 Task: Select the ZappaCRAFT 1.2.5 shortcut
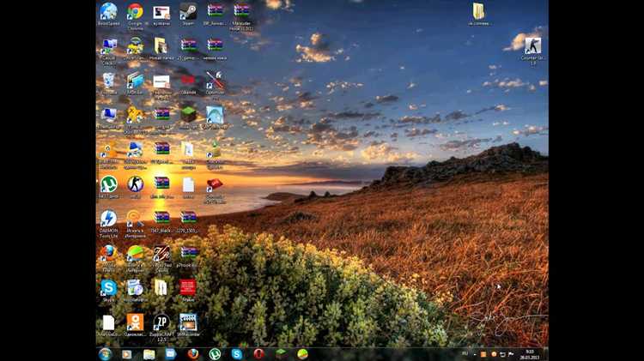(161, 324)
